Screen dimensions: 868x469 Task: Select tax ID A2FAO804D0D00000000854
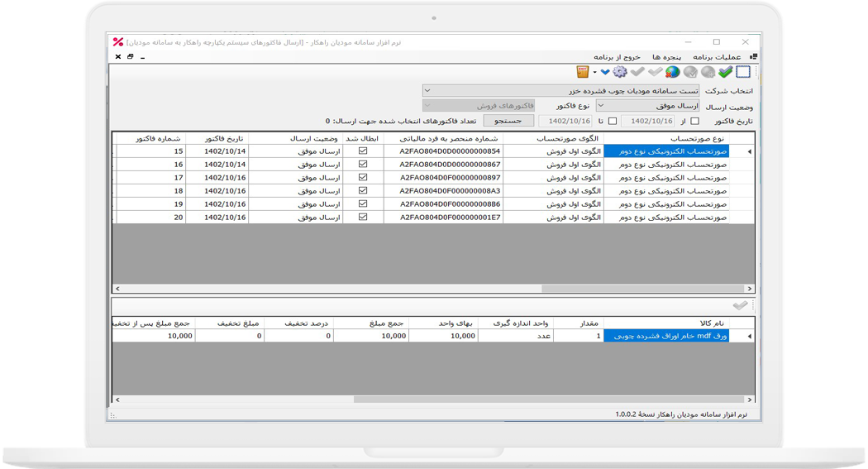(443, 151)
